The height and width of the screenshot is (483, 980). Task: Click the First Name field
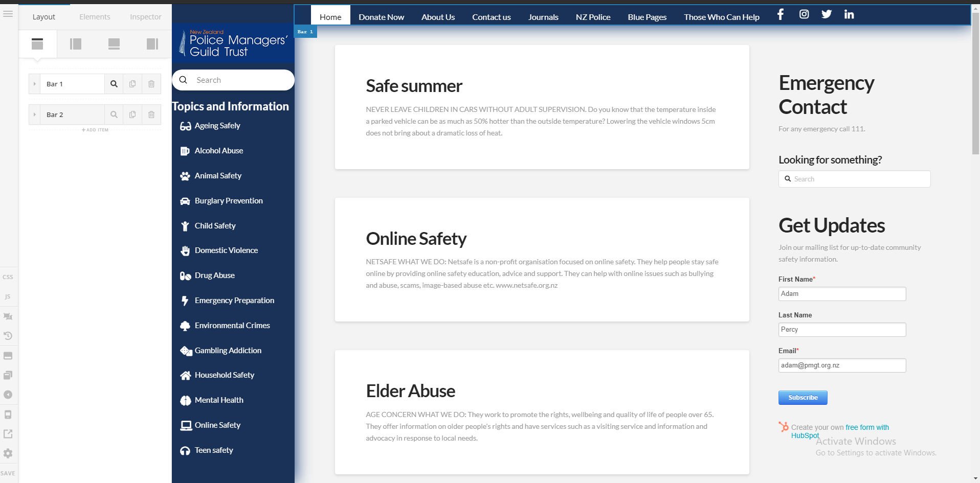click(x=842, y=294)
